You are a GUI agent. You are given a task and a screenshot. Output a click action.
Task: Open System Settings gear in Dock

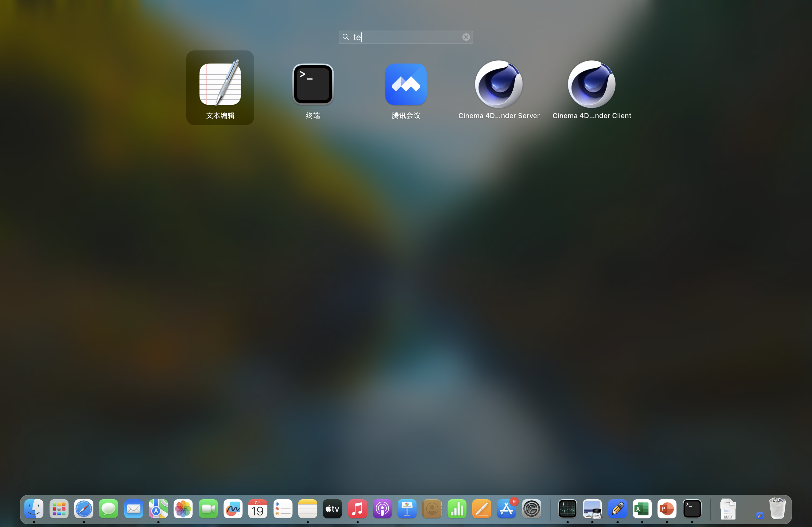point(531,509)
